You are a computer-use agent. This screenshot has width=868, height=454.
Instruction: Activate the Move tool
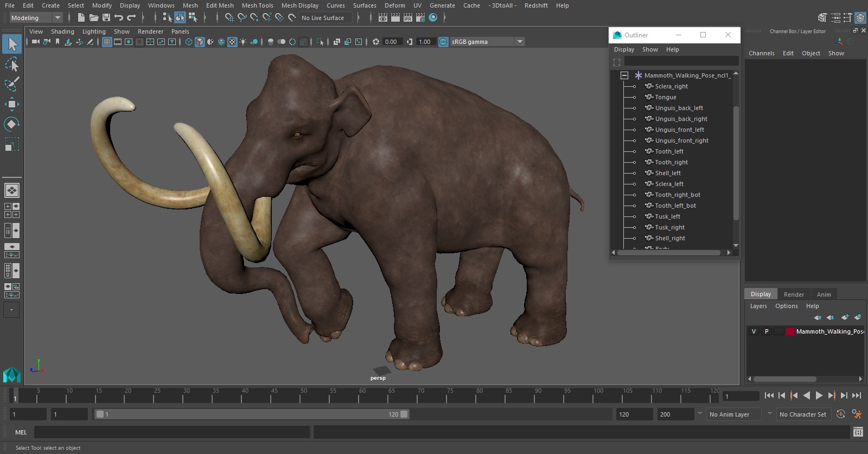point(12,104)
